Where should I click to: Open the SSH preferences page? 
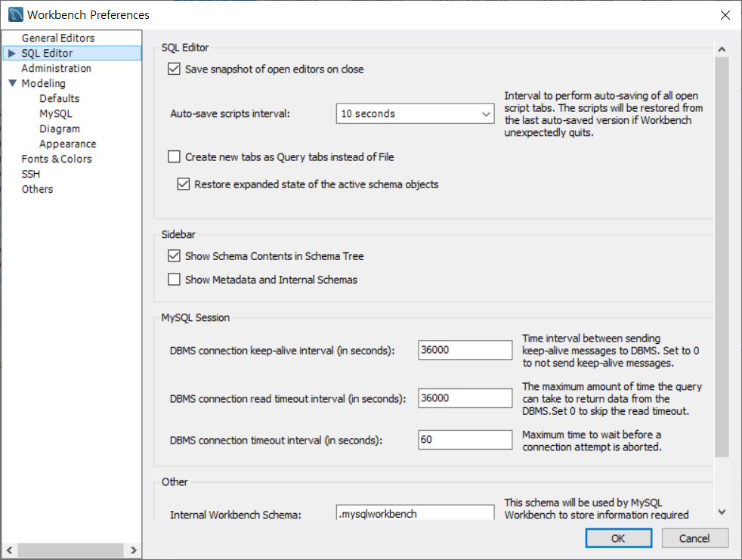[31, 175]
